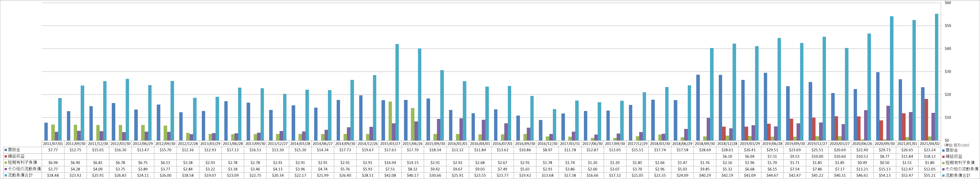Select the 2019/06/28 date column header

(x=772, y=144)
